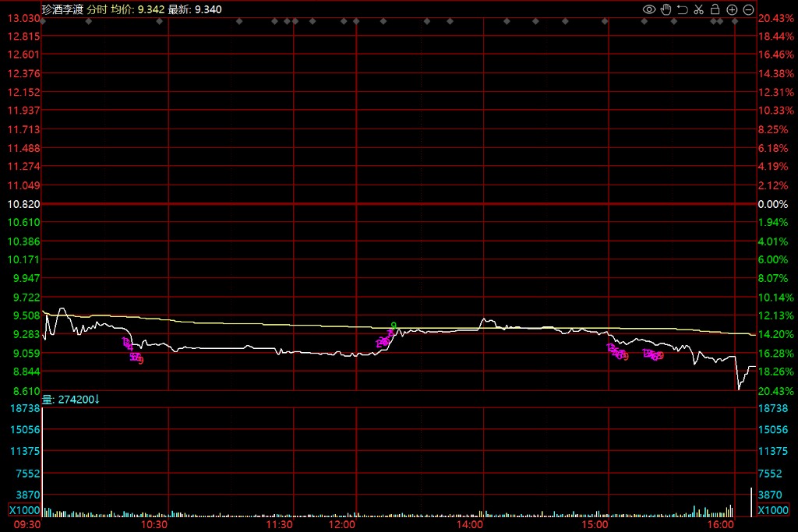The image size is (798, 532).
Task: Click the left X1000 volume multiplier box
Action: click(23, 510)
